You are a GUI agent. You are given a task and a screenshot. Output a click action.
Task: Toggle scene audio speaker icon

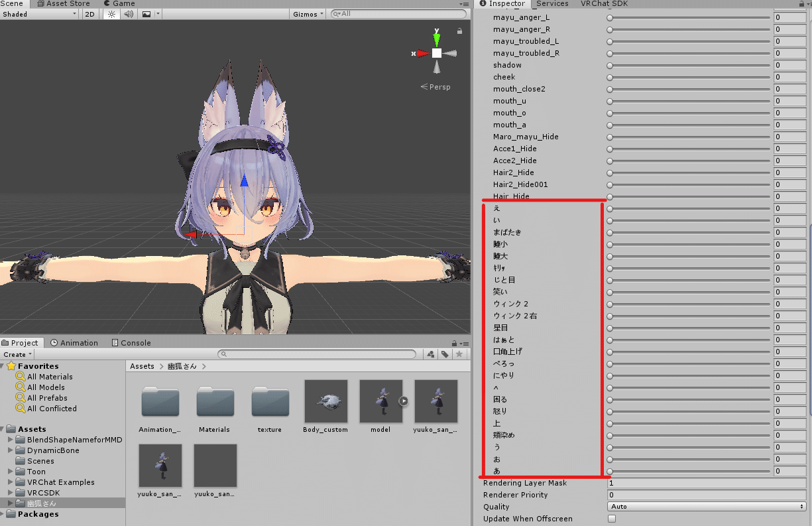click(x=129, y=14)
